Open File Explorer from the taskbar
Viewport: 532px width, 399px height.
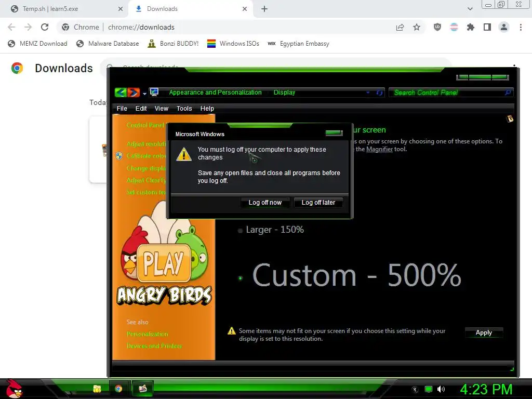97,389
